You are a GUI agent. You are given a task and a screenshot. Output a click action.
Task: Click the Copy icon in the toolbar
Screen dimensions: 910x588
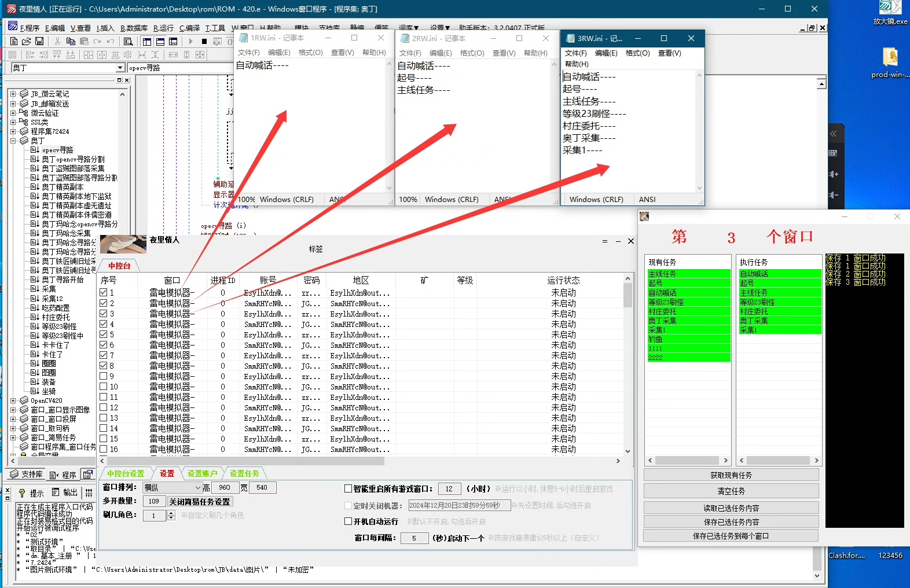[71, 42]
